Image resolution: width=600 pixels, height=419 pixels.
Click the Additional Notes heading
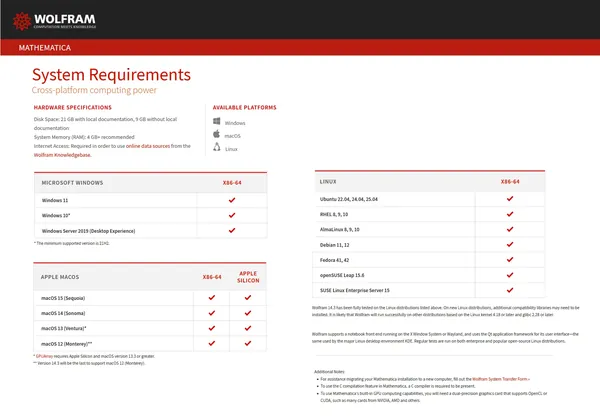coord(329,372)
